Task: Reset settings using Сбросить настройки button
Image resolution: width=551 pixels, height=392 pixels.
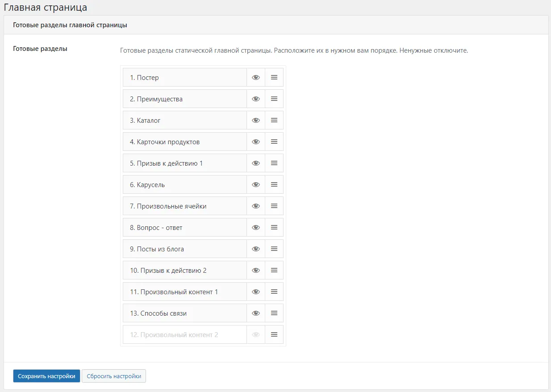Action: 114,376
